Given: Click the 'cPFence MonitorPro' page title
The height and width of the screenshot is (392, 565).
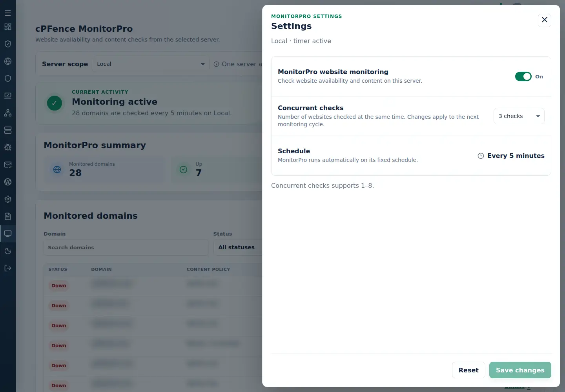Looking at the screenshot, I should point(84,29).
